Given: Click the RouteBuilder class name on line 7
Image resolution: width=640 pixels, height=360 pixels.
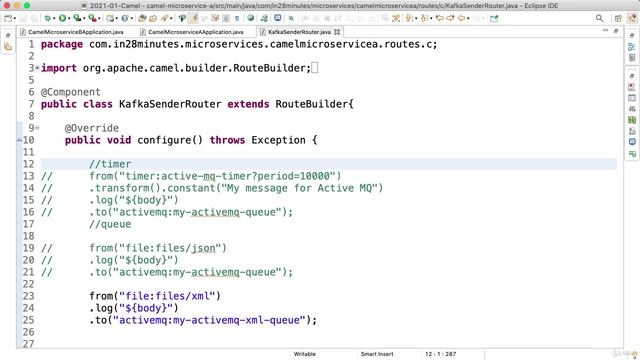Looking at the screenshot, I should (x=311, y=104).
